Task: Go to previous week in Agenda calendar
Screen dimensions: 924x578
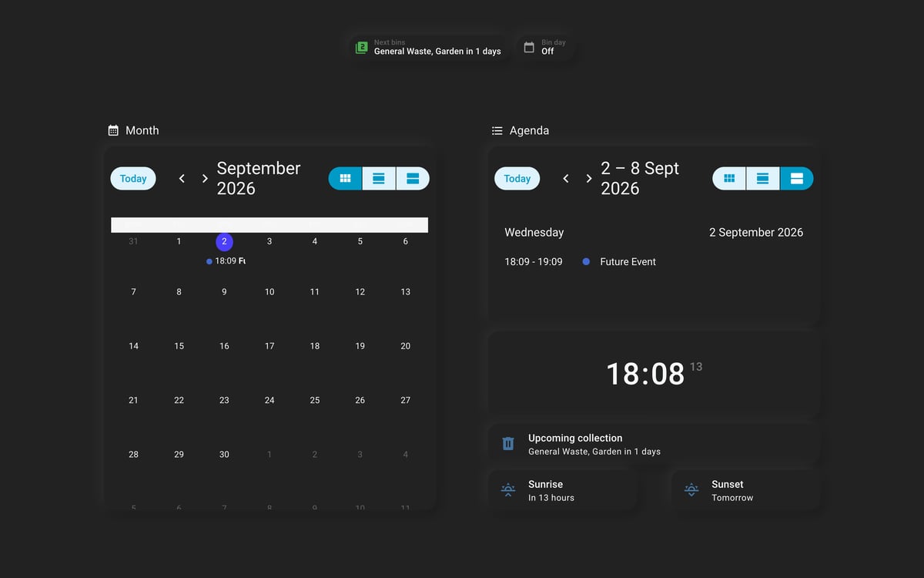Action: click(566, 179)
